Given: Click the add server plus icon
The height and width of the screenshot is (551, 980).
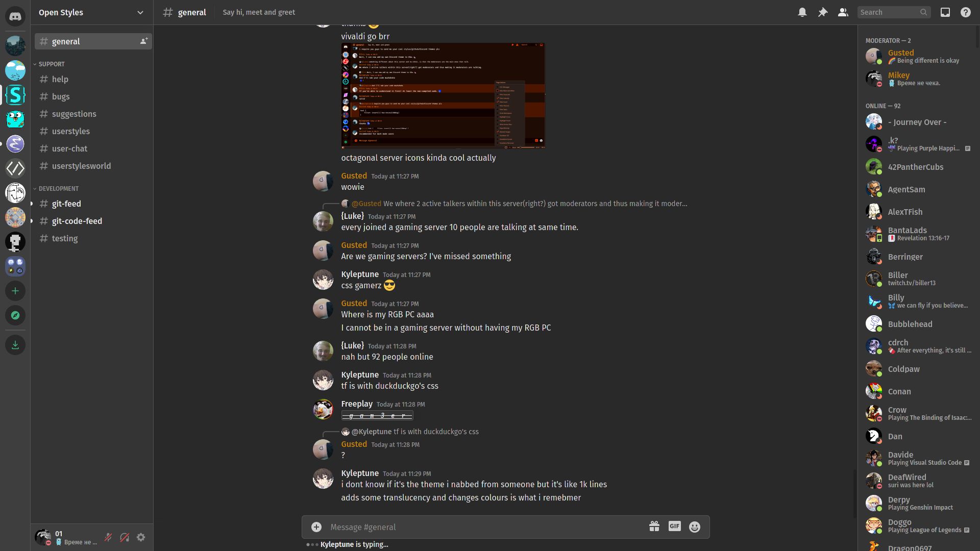Looking at the screenshot, I should click(15, 291).
